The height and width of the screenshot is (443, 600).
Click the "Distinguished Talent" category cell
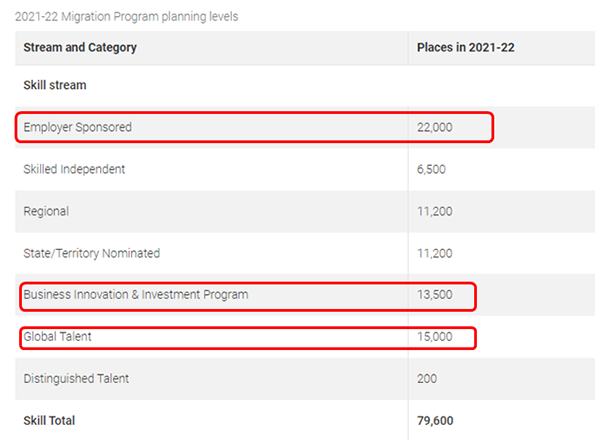77,379
